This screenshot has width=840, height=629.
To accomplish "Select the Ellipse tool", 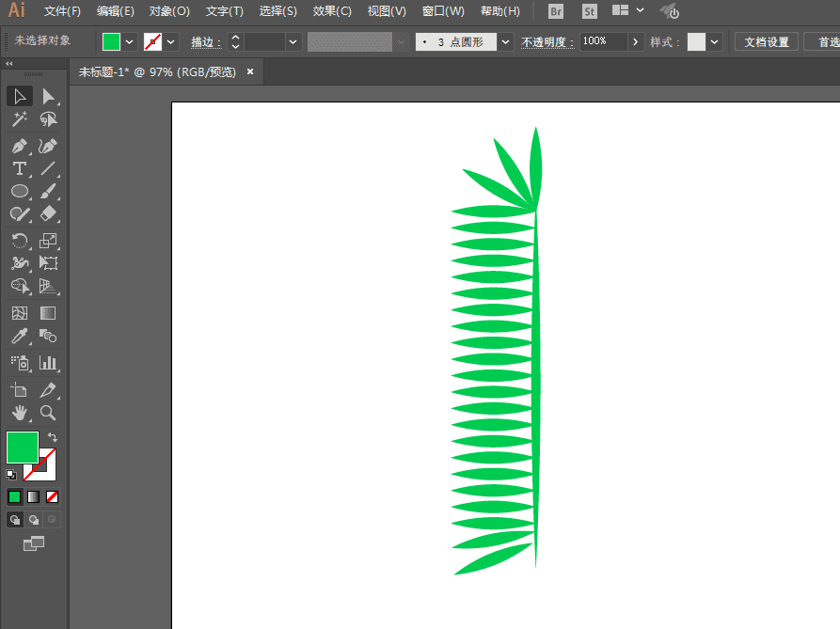I will [x=19, y=192].
